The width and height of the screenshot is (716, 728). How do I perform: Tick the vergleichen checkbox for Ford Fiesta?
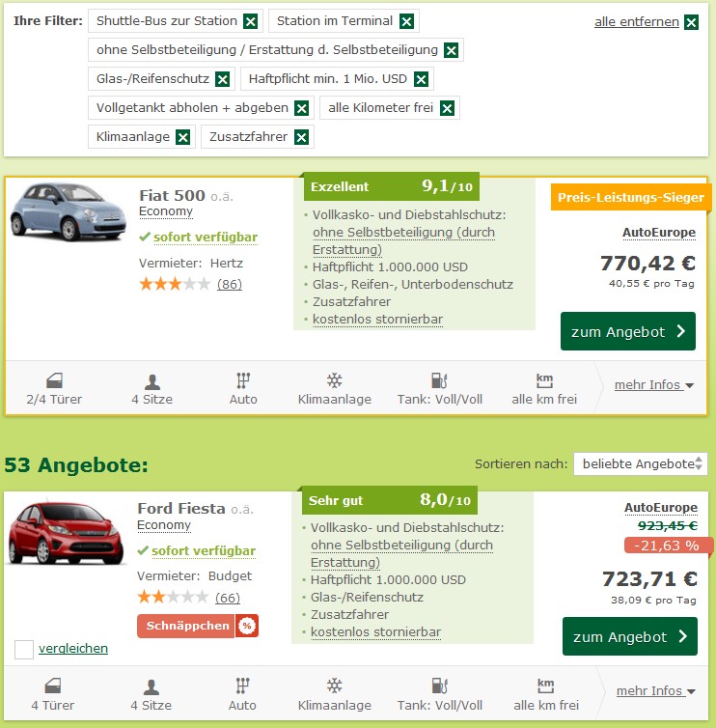[24, 650]
